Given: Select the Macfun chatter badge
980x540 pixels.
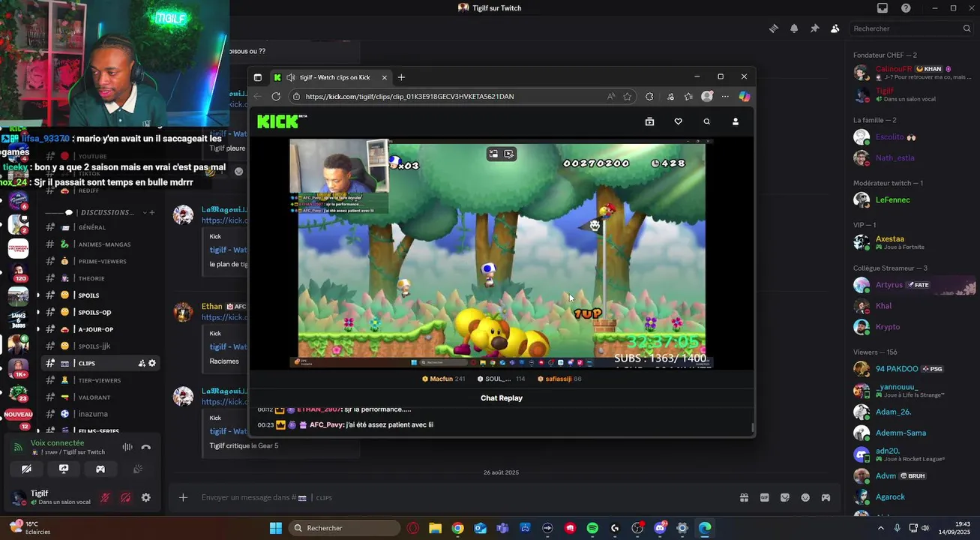Looking at the screenshot, I should pos(444,379).
